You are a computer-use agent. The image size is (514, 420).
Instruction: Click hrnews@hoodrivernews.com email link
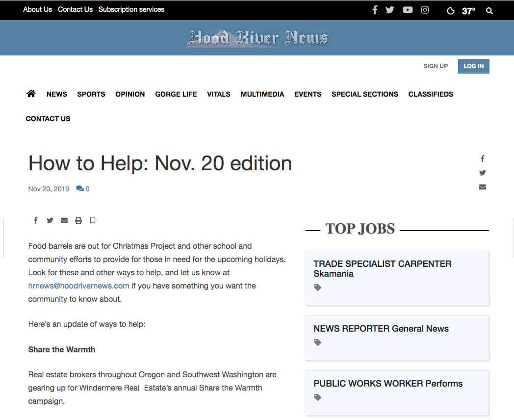(x=78, y=286)
